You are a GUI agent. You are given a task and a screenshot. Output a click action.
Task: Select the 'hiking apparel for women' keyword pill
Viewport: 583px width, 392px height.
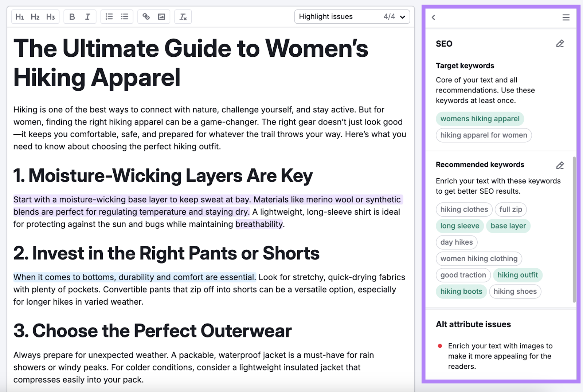pyautogui.click(x=484, y=135)
